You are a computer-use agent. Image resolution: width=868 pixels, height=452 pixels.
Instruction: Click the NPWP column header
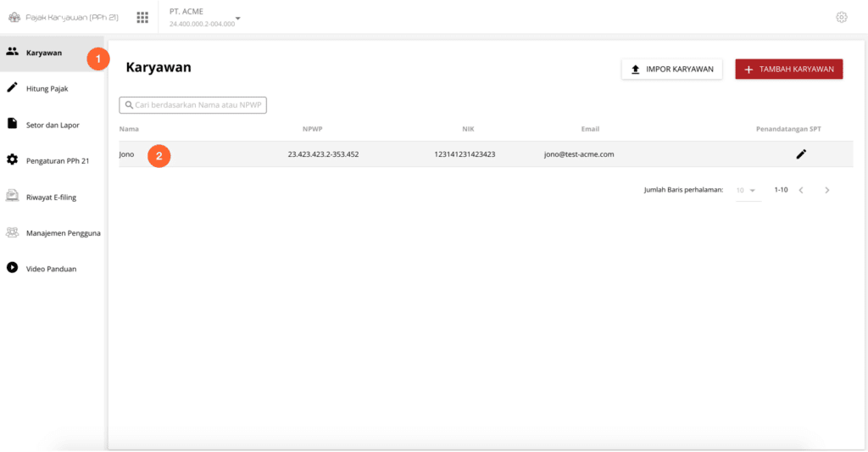coord(312,129)
